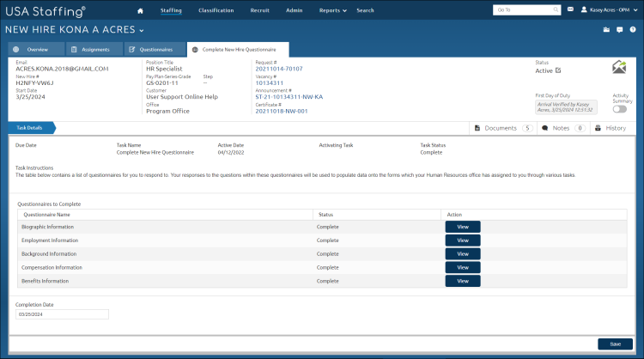
Task: Click the Questionnaire Name column header
Action: click(x=46, y=215)
